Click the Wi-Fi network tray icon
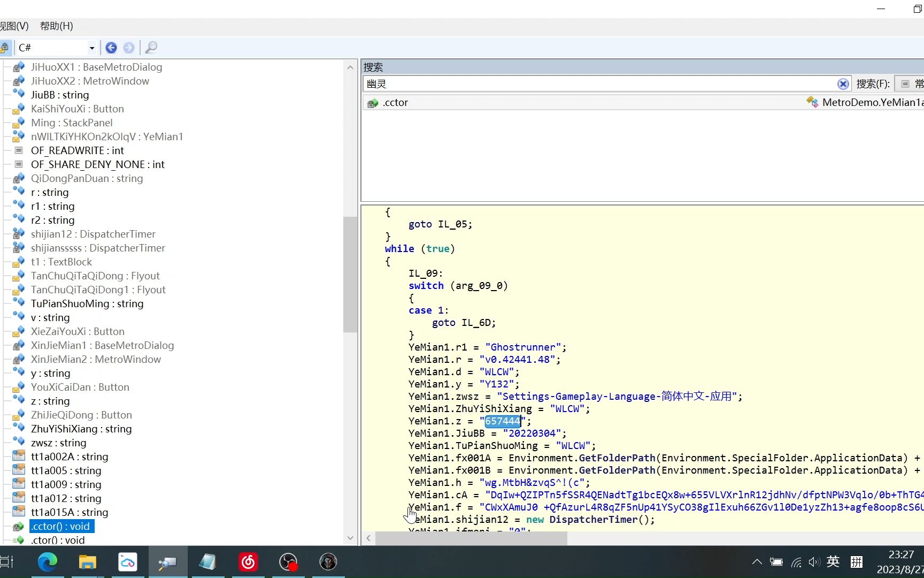This screenshot has height=578, width=924. pyautogui.click(x=796, y=562)
